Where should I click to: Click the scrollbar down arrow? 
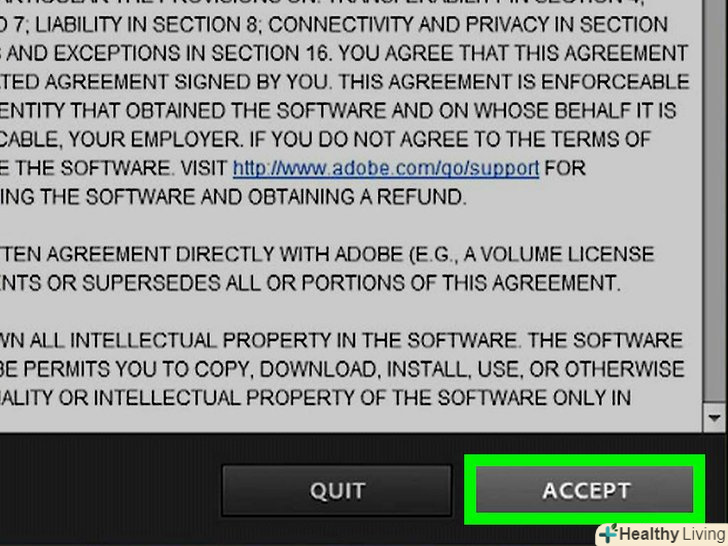point(715,417)
